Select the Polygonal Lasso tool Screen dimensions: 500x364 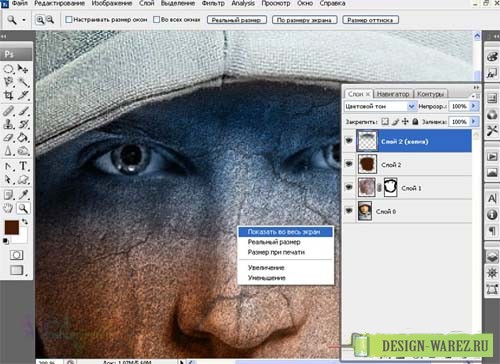pyautogui.click(x=8, y=82)
